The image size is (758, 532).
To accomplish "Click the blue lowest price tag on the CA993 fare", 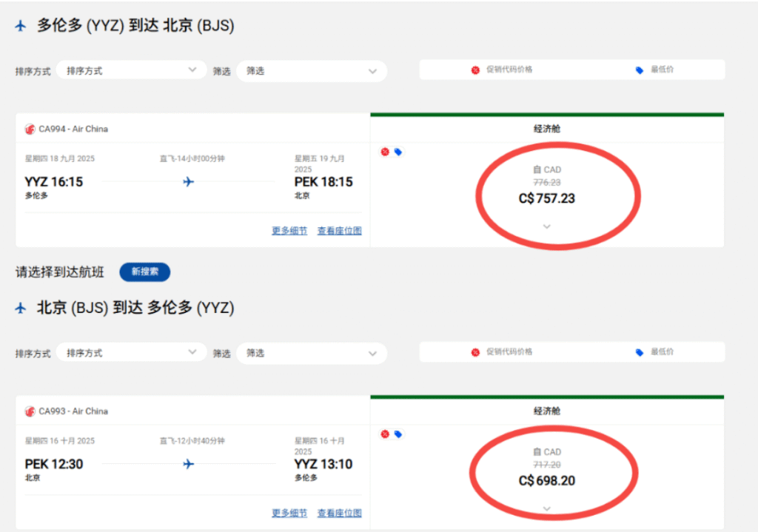I will click(398, 434).
